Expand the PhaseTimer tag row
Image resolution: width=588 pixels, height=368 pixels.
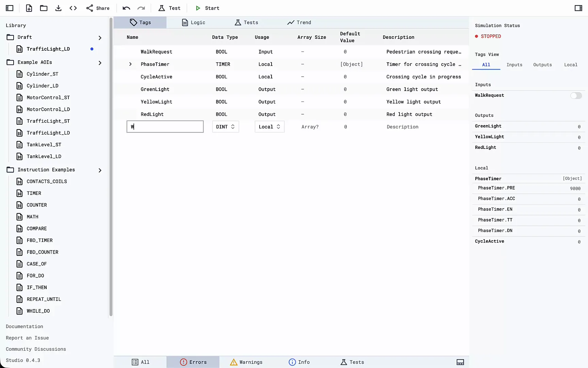point(130,64)
